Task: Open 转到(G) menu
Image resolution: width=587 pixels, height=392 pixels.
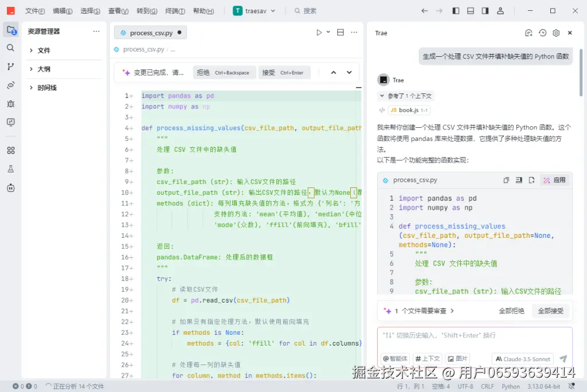Action: click(x=147, y=11)
